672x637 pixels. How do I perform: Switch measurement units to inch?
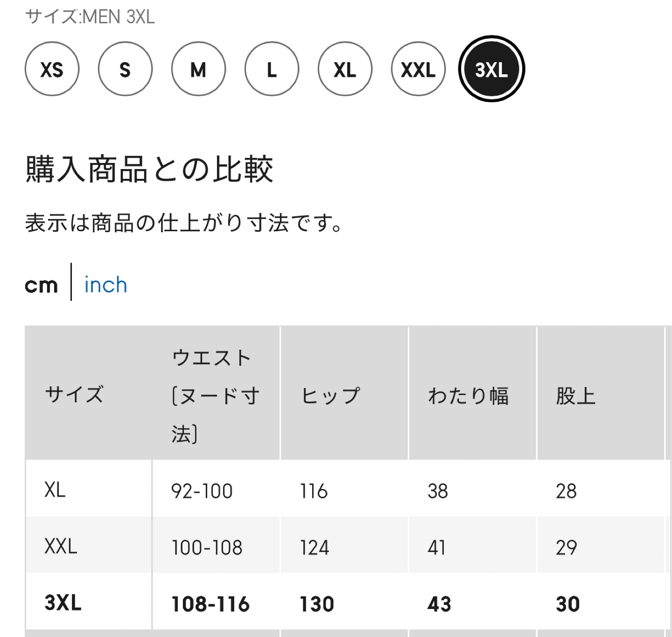[105, 284]
